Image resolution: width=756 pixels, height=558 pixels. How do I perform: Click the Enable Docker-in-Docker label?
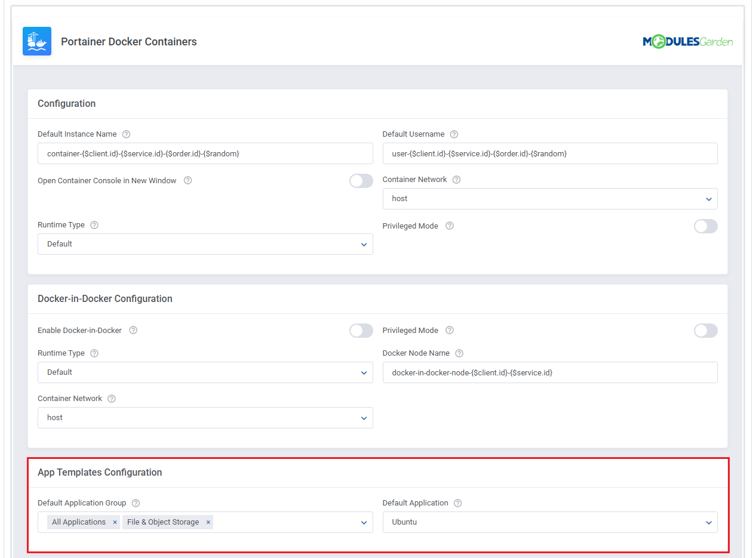[x=79, y=330]
